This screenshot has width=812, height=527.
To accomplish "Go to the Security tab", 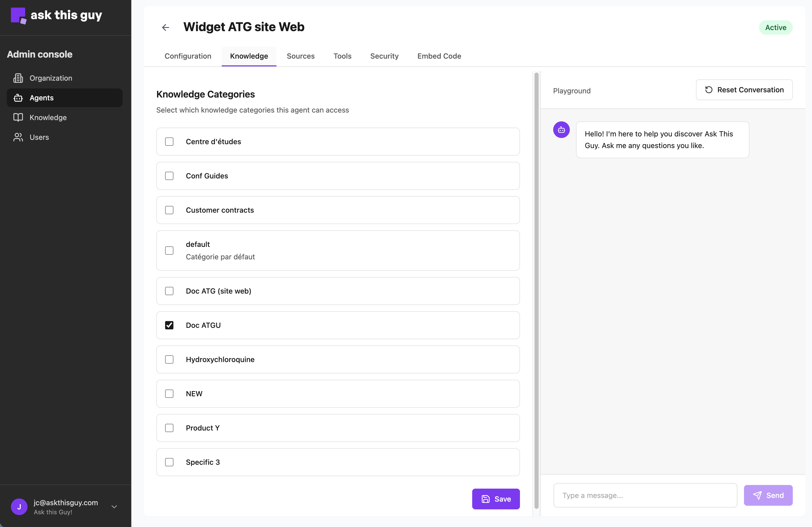I will click(384, 56).
